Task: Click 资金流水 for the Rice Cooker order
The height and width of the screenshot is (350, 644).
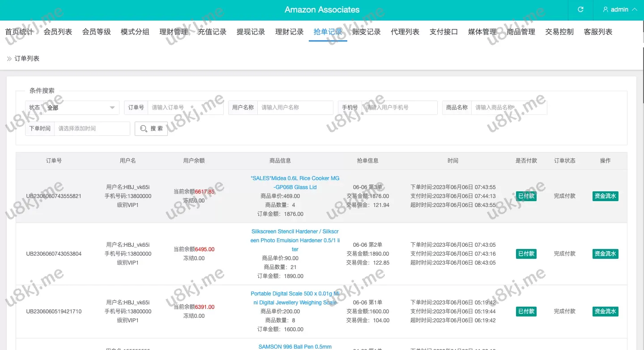Action: point(605,196)
